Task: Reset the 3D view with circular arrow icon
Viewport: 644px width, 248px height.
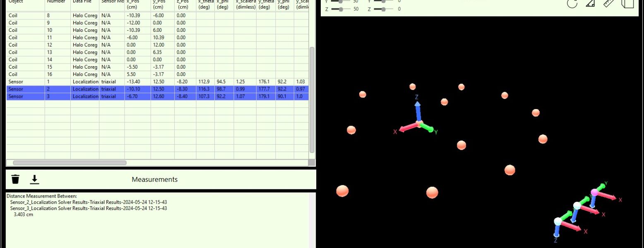Action: (x=572, y=3)
